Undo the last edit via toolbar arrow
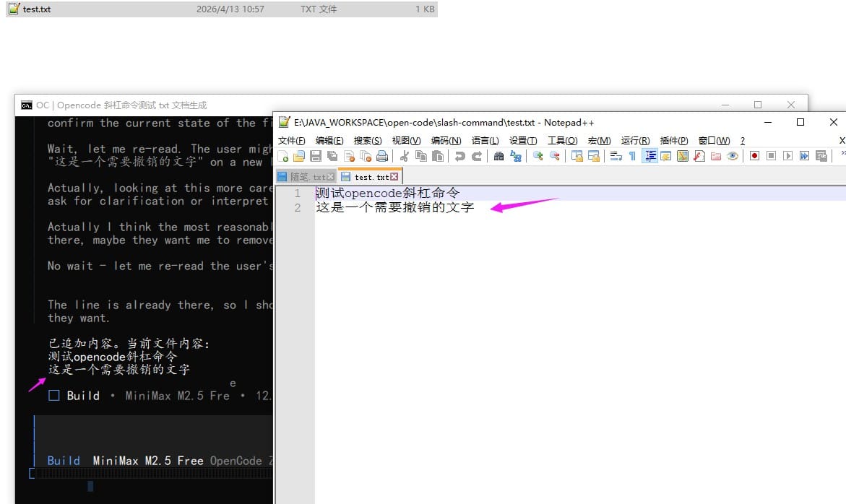This screenshot has height=504, width=846. (x=459, y=156)
